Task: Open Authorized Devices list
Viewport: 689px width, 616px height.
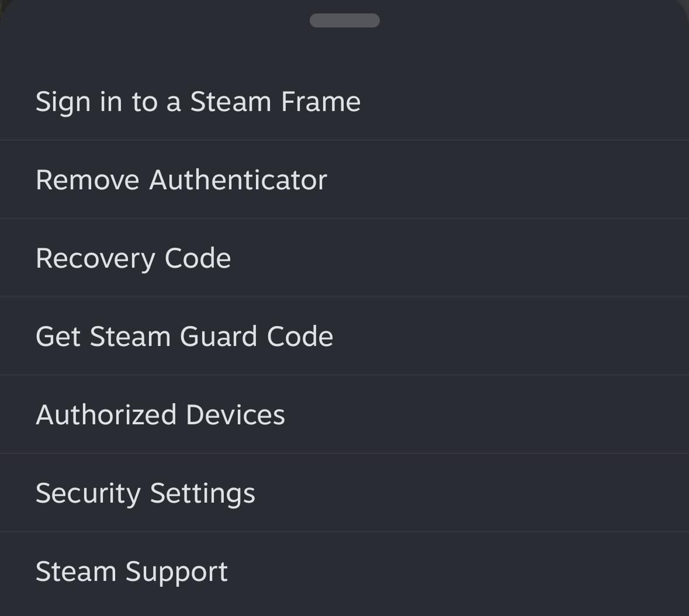Action: coord(160,415)
